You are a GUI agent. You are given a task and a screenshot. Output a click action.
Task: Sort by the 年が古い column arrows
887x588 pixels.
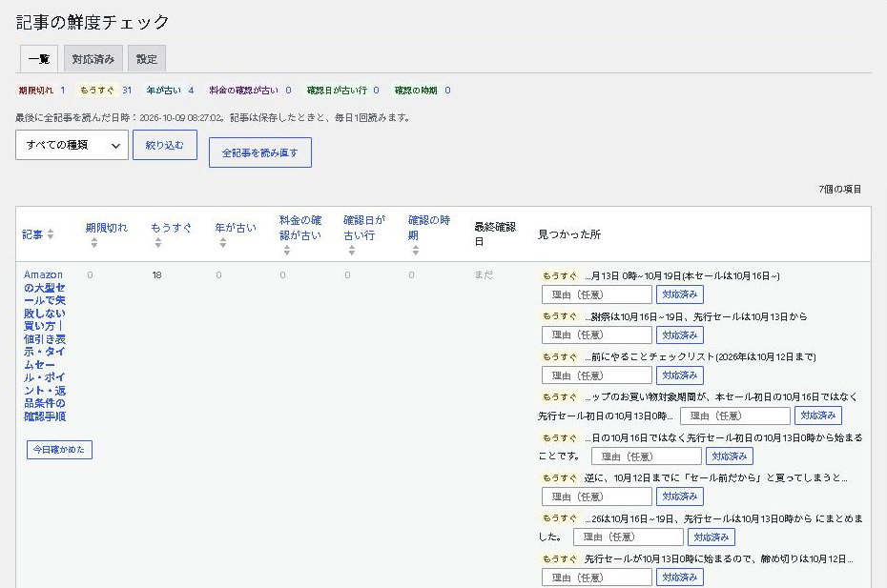(x=223, y=243)
